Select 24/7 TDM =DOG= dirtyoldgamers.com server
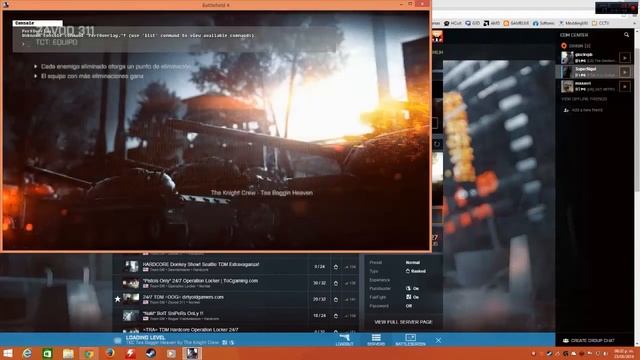The width and height of the screenshot is (640, 360). pos(236,299)
